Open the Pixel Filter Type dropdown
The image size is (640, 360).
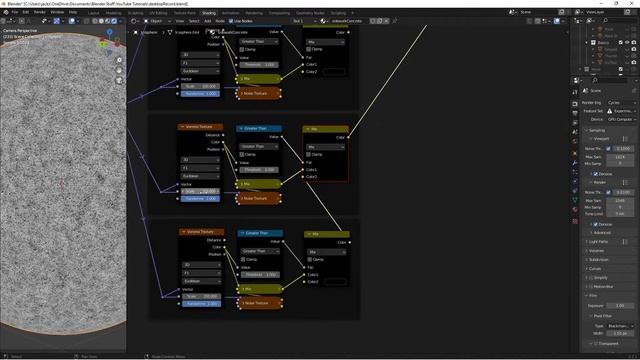620,326
